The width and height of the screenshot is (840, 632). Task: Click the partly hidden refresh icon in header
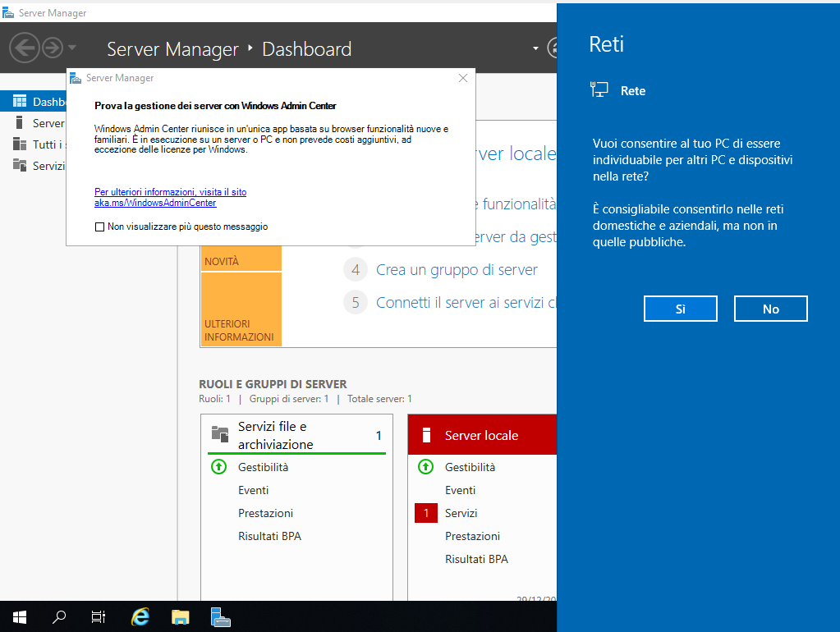(x=552, y=48)
